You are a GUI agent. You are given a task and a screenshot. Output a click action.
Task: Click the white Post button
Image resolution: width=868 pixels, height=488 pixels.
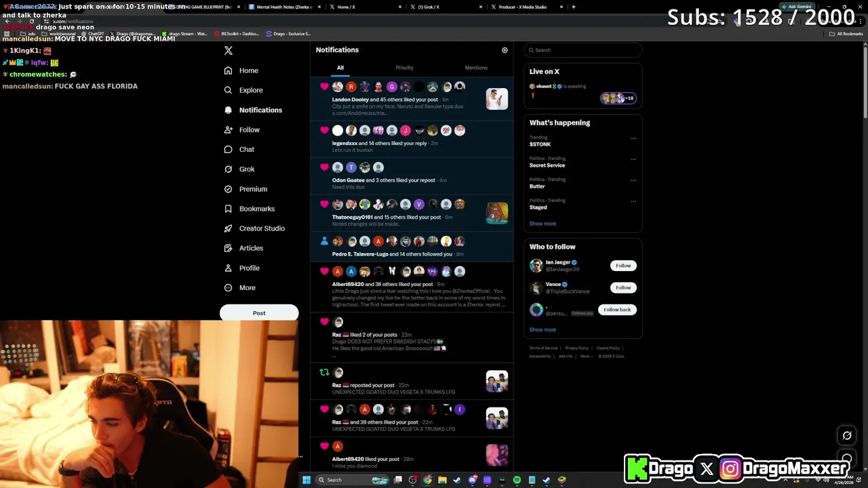pos(259,313)
